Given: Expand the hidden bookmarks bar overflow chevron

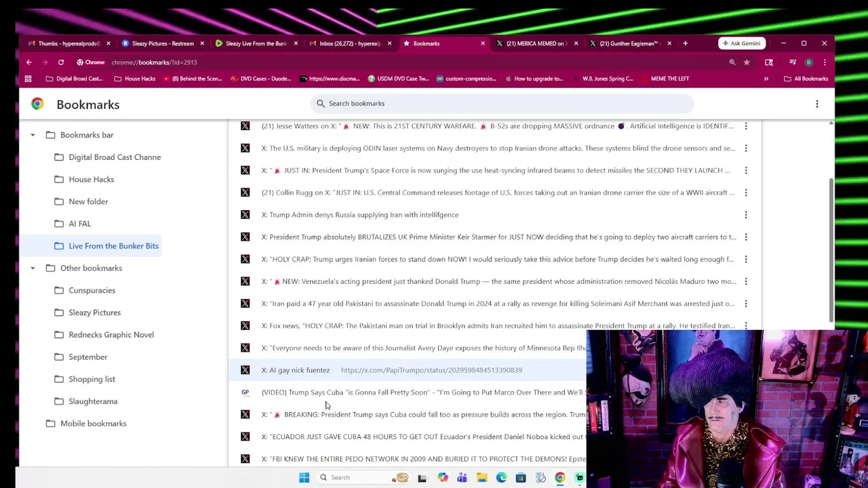Looking at the screenshot, I should click(x=766, y=79).
